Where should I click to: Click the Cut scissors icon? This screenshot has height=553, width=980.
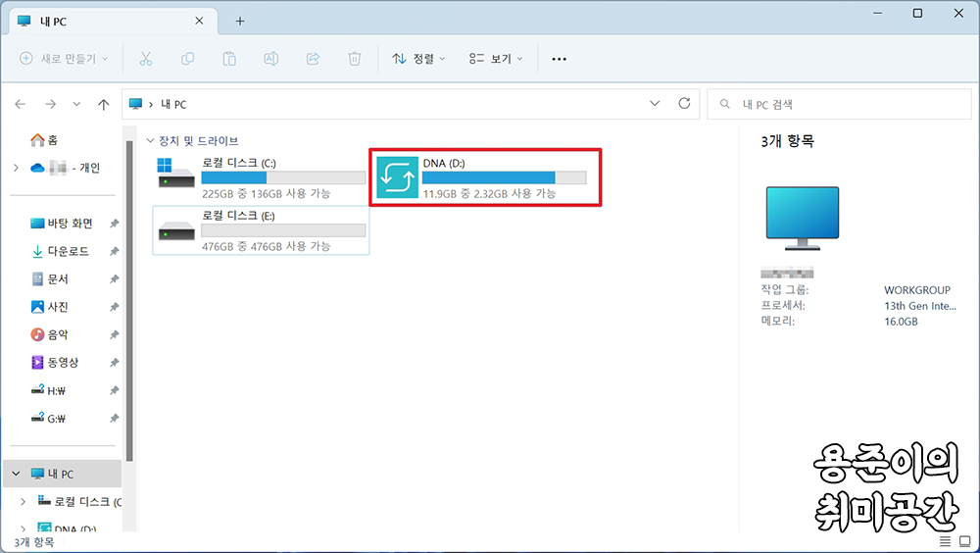pyautogui.click(x=146, y=59)
